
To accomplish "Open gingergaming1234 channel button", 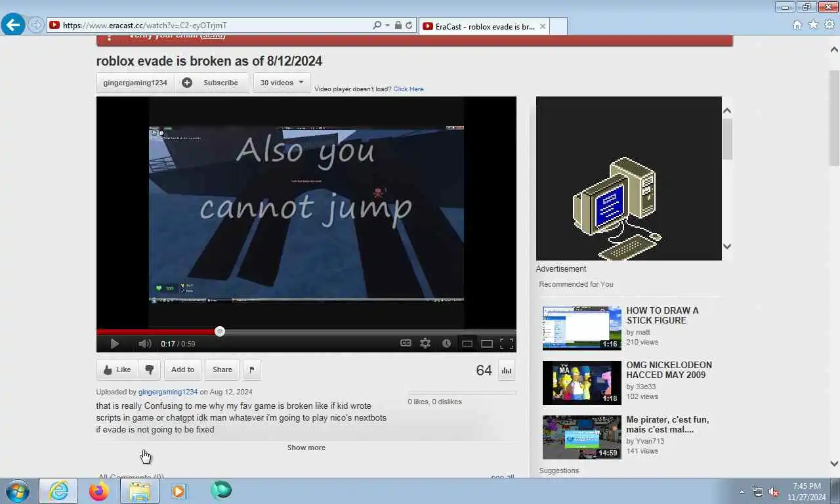I will coord(135,83).
